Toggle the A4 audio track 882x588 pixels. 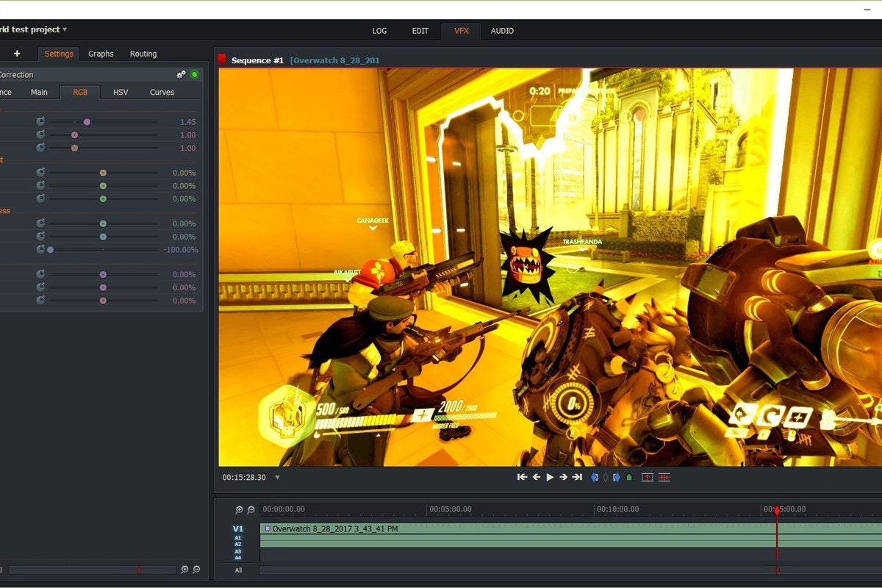[238, 558]
